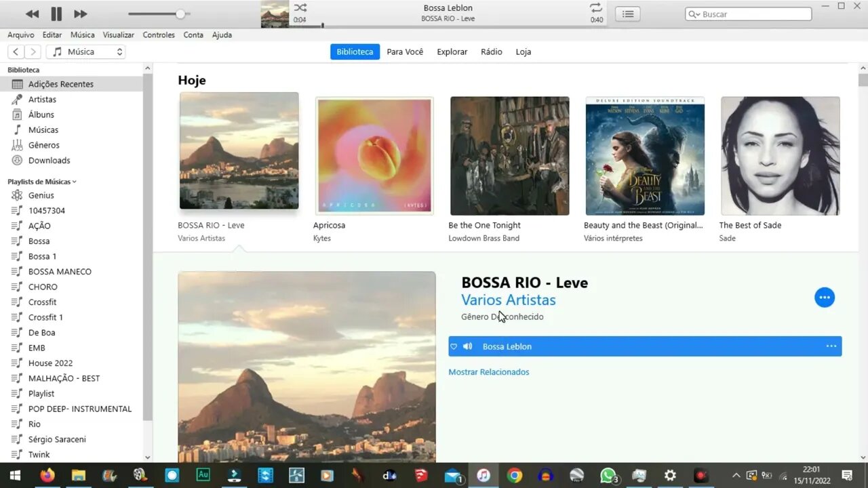Click the Buscar search field

[x=749, y=14]
